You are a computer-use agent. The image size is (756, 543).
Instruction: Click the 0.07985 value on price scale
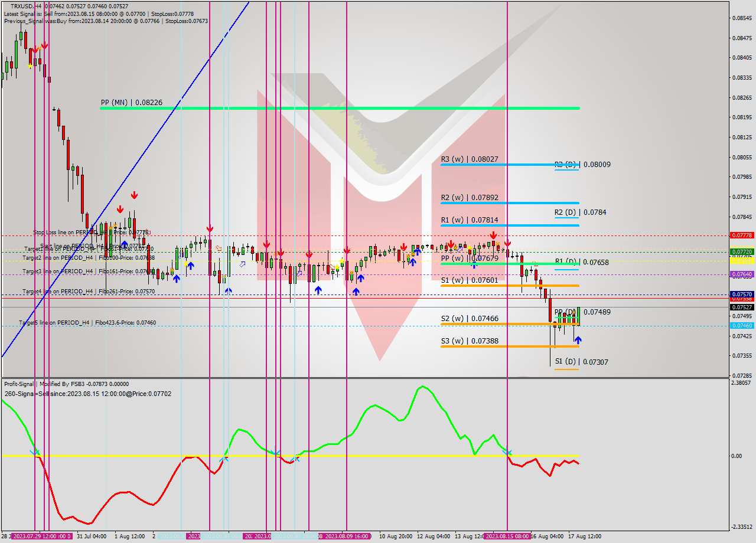coord(742,177)
